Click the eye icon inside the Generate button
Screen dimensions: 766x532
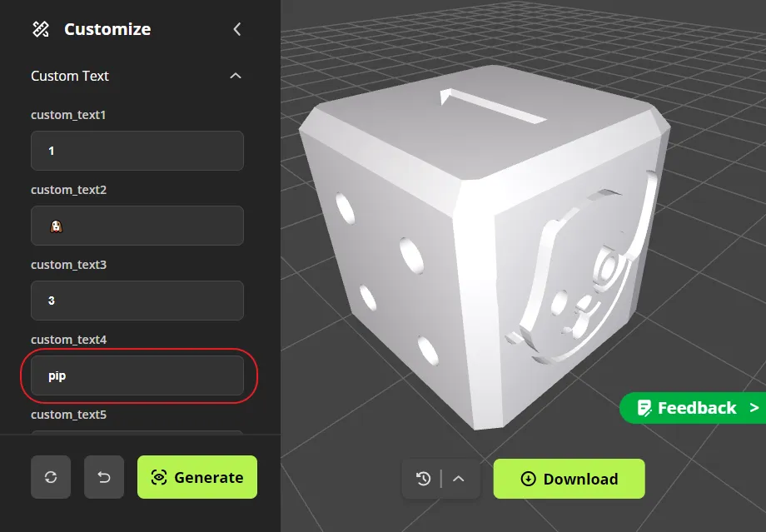pyautogui.click(x=157, y=477)
